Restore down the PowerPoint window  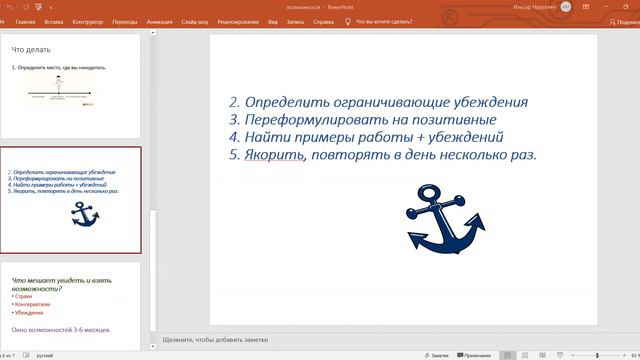coord(626,7)
